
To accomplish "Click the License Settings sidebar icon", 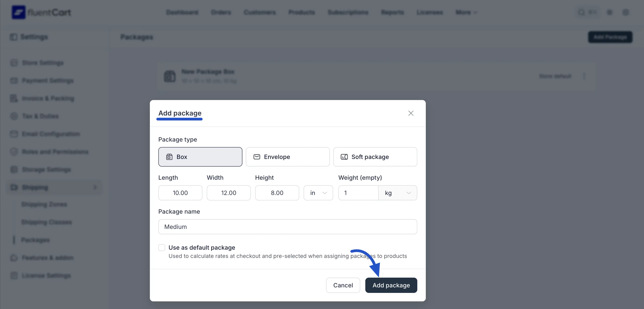I will point(14,275).
